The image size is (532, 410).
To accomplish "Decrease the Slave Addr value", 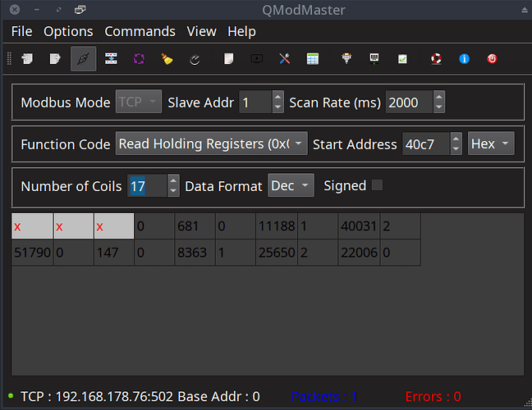I will pyautogui.click(x=277, y=107).
